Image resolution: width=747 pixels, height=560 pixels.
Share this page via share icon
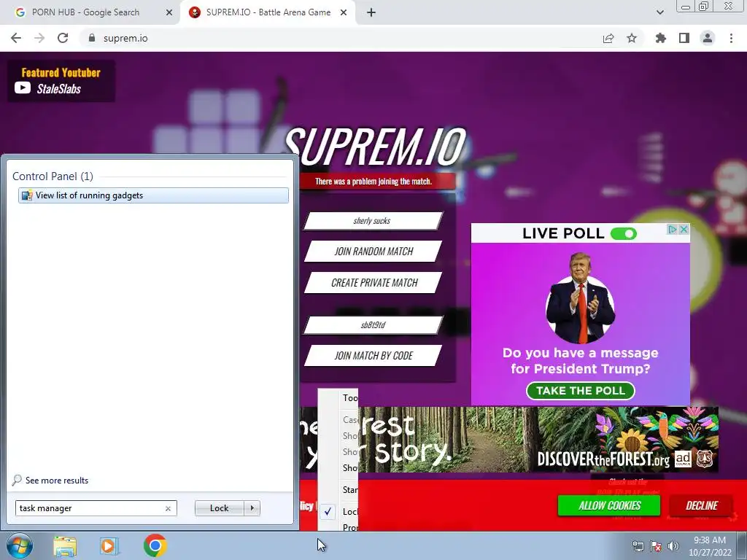tap(608, 38)
